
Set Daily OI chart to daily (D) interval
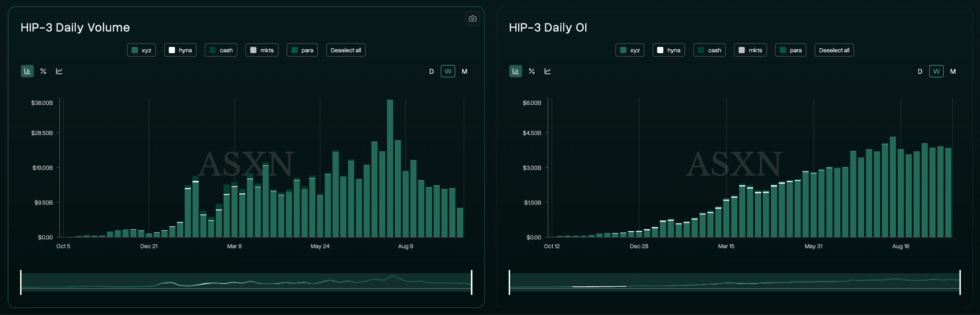[920, 71]
